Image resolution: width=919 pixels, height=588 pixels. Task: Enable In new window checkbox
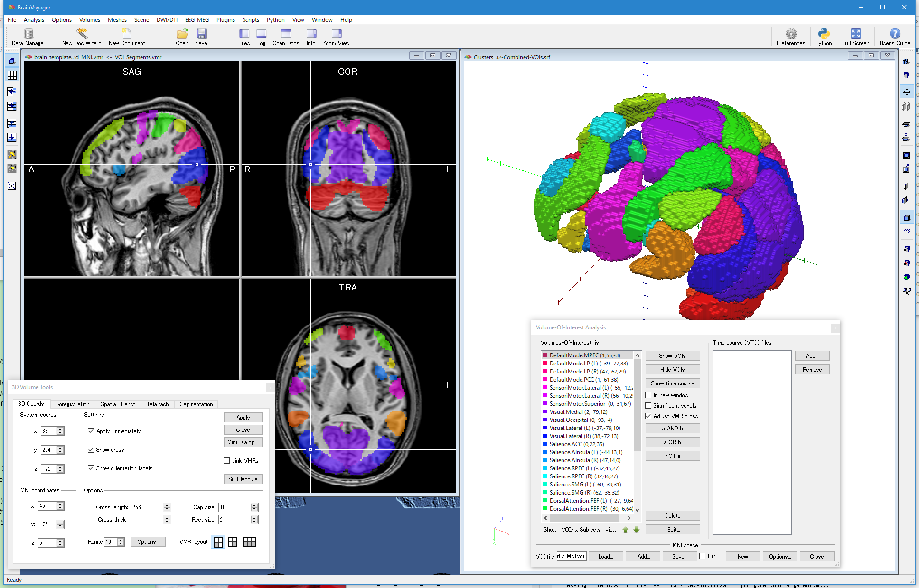648,395
